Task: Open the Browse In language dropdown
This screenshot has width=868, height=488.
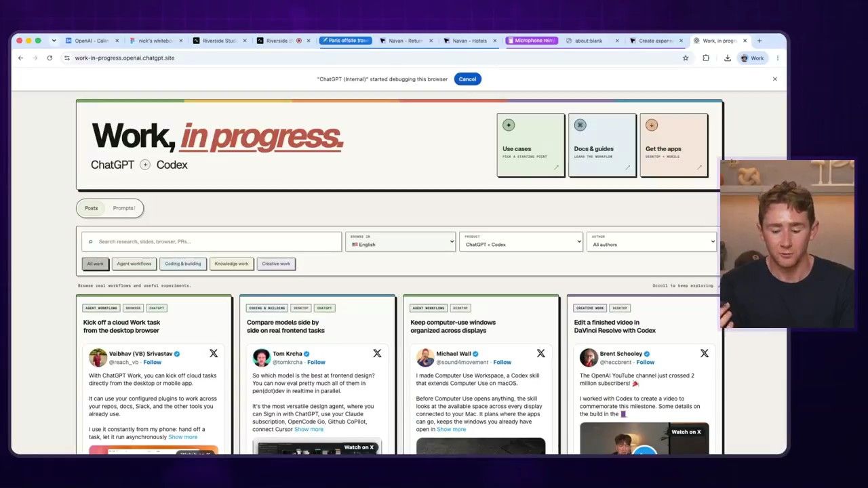Action: [400, 242]
